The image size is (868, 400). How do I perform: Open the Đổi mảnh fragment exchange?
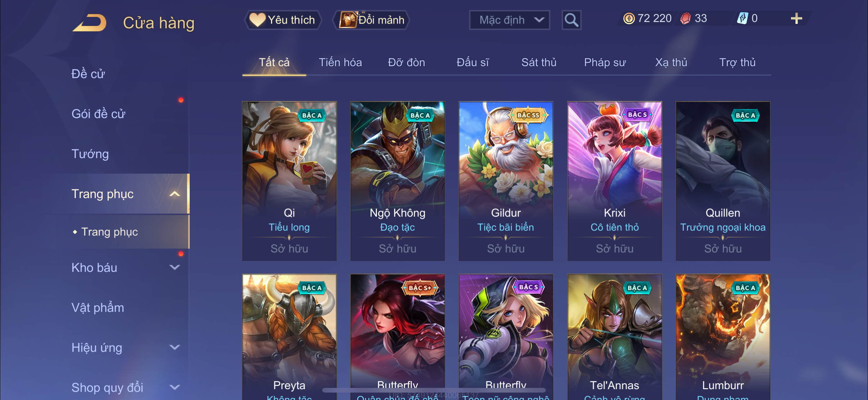(371, 20)
